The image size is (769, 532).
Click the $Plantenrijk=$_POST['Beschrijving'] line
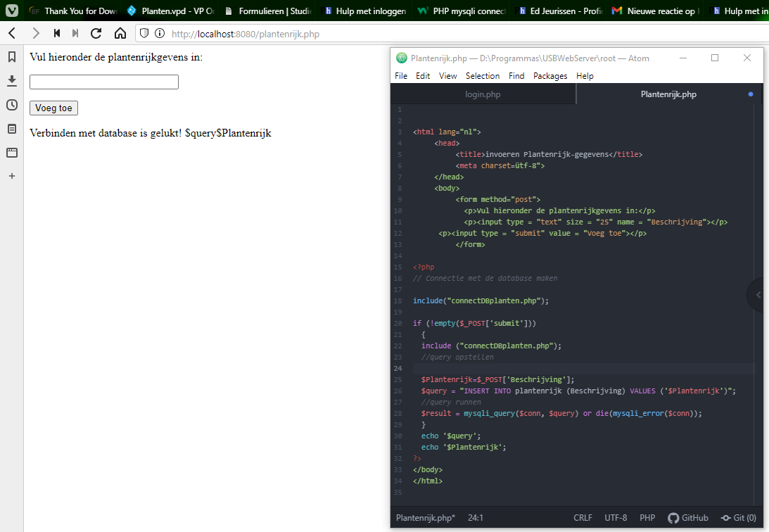tap(497, 379)
